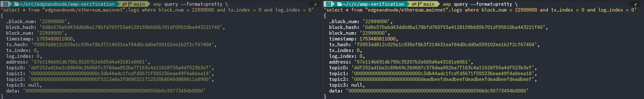Screen dimensions: 644x99
Task: Click topic1 value in right pane
Action: click(x=443, y=74)
